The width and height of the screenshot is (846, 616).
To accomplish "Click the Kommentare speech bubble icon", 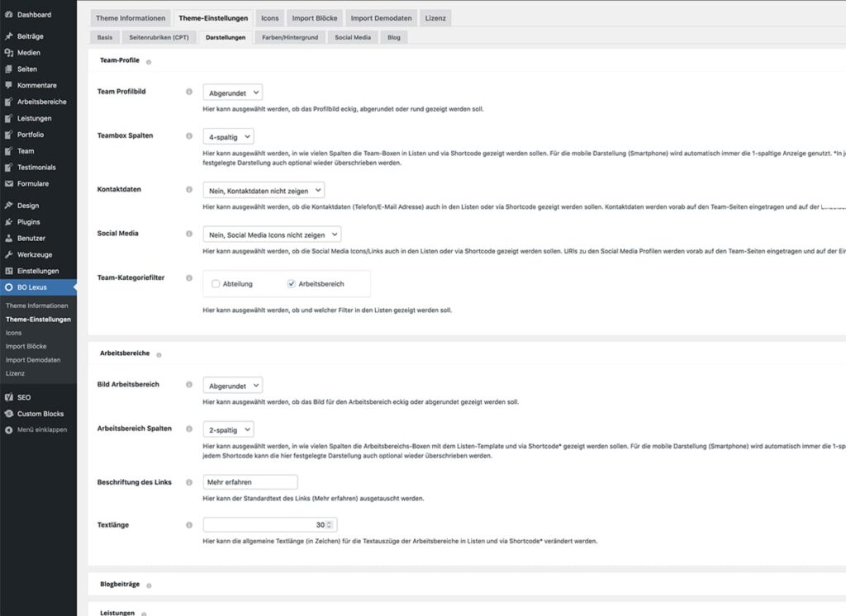I will click(8, 85).
